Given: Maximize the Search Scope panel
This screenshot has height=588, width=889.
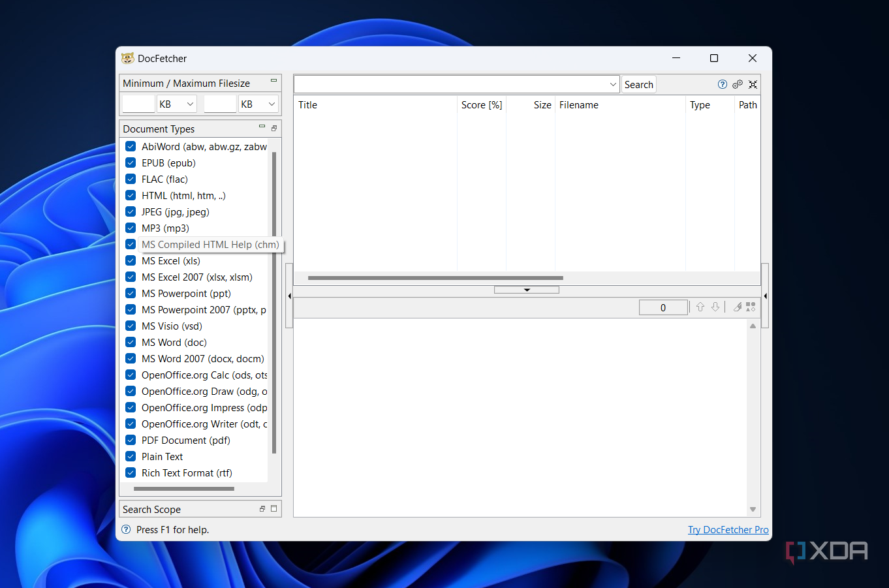Looking at the screenshot, I should pyautogui.click(x=273, y=508).
